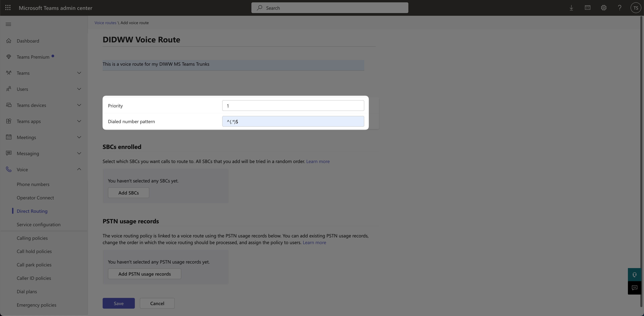The height and width of the screenshot is (316, 644).
Task: Click the Cancel button
Action: [157, 303]
